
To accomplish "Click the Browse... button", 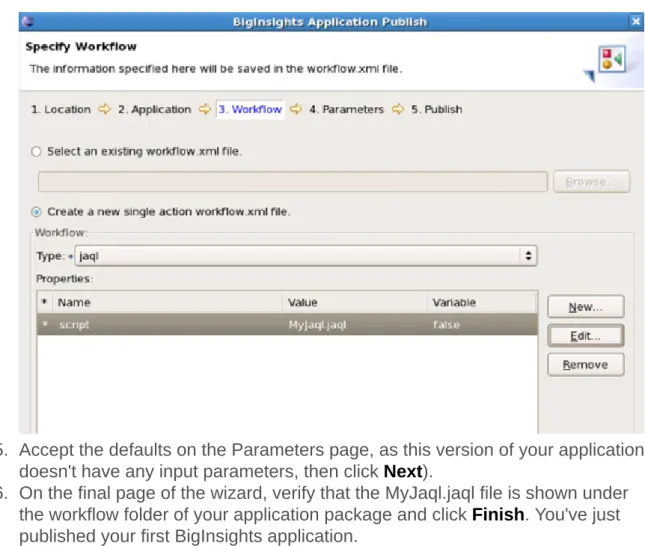I will (591, 181).
